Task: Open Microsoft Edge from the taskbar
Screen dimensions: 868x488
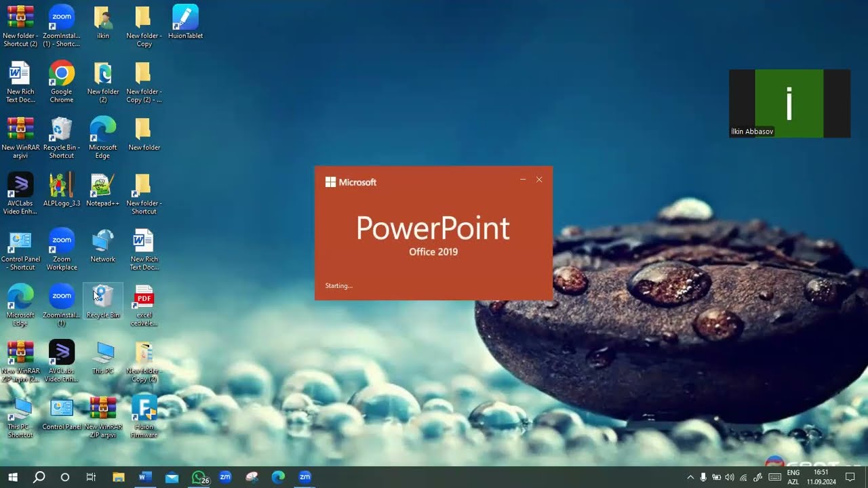Action: click(x=278, y=477)
